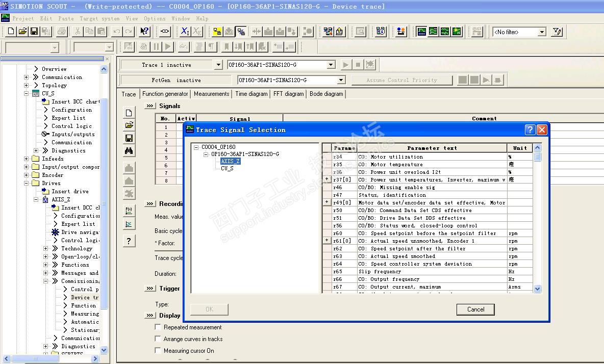Select Expert list under CU_S in project tree
Image resolution: width=604 pixels, height=364 pixels.
68,118
